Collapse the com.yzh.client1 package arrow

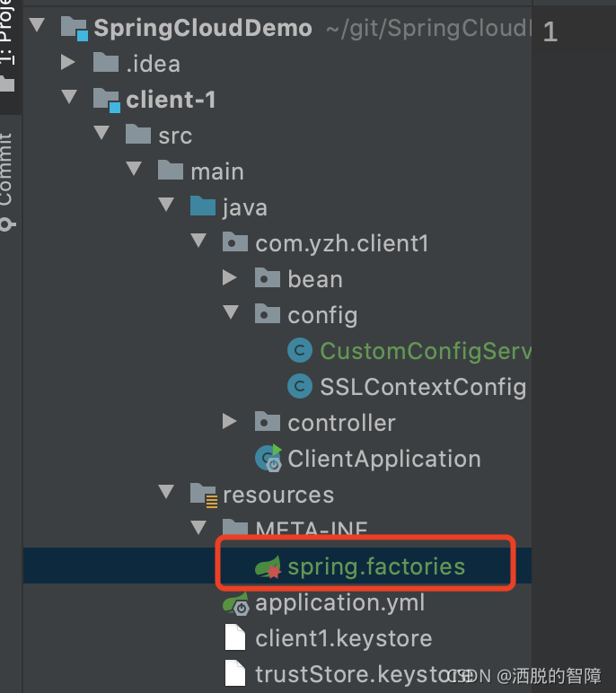198,240
